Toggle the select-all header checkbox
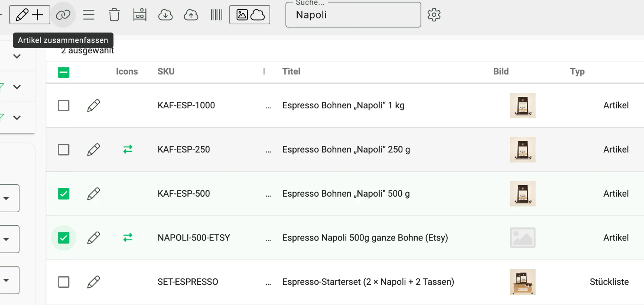This screenshot has width=644, height=305. [x=64, y=72]
